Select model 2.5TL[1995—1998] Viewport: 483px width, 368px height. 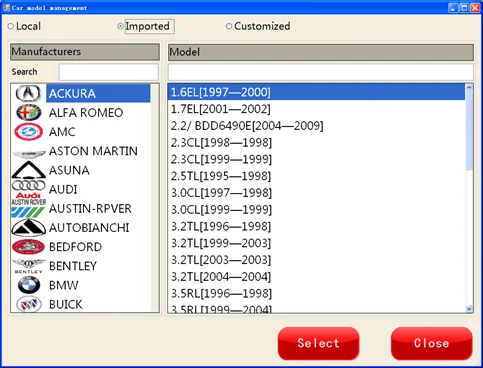click(x=316, y=176)
